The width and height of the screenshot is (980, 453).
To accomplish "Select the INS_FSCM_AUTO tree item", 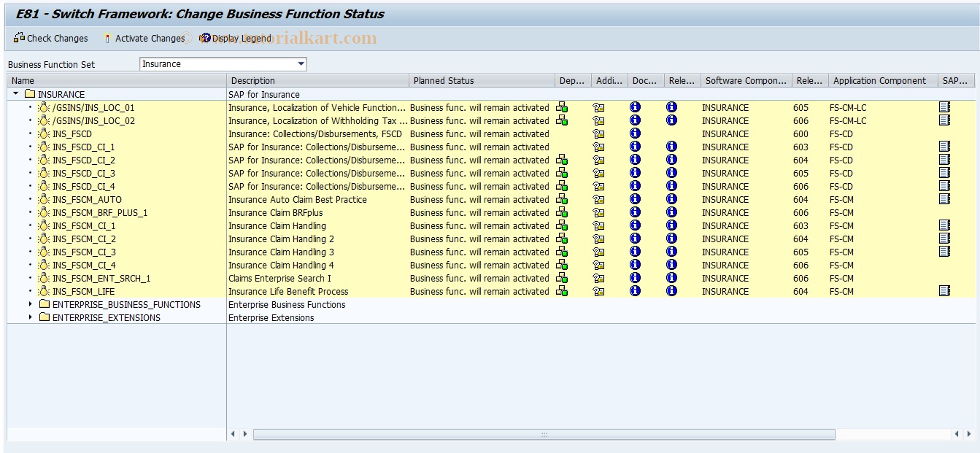I will click(87, 199).
